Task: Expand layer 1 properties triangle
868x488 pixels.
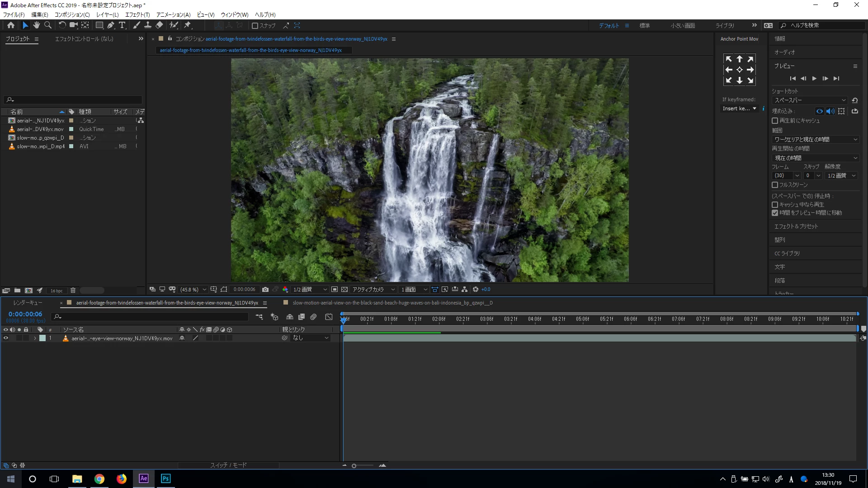Action: pyautogui.click(x=35, y=338)
